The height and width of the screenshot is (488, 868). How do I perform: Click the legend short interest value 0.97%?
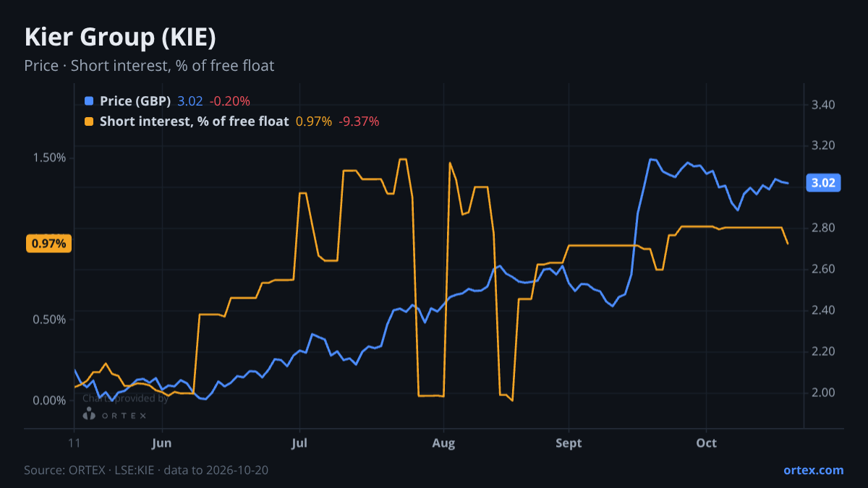(314, 121)
